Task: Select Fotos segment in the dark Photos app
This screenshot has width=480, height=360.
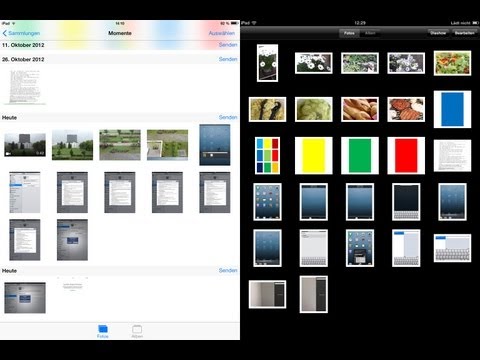Action: point(349,33)
